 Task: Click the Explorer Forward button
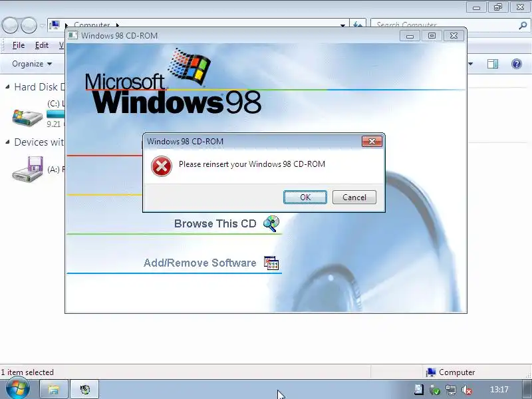[x=29, y=25]
